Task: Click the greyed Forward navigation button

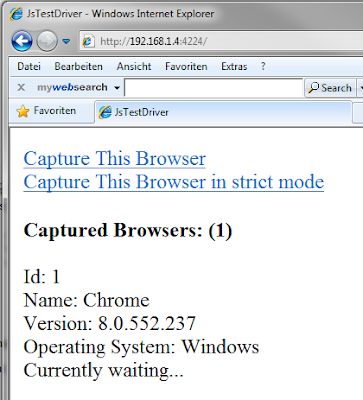Action: [x=47, y=41]
